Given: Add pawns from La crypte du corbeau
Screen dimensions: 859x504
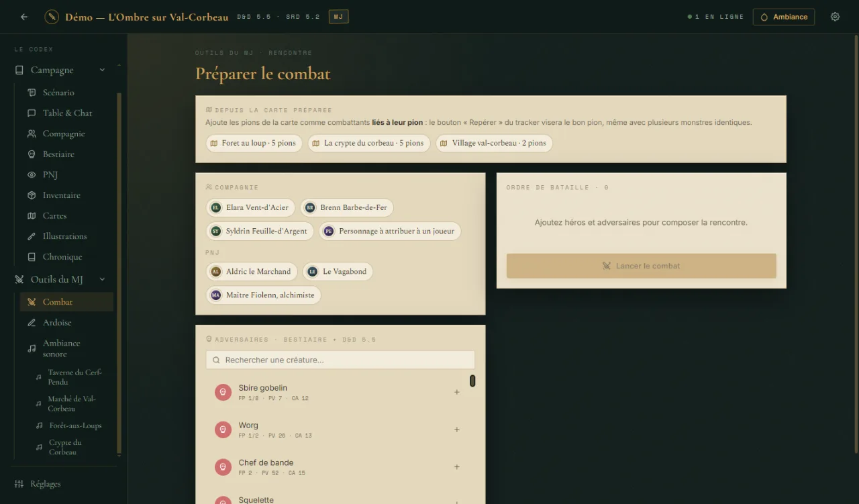Looking at the screenshot, I should [369, 143].
